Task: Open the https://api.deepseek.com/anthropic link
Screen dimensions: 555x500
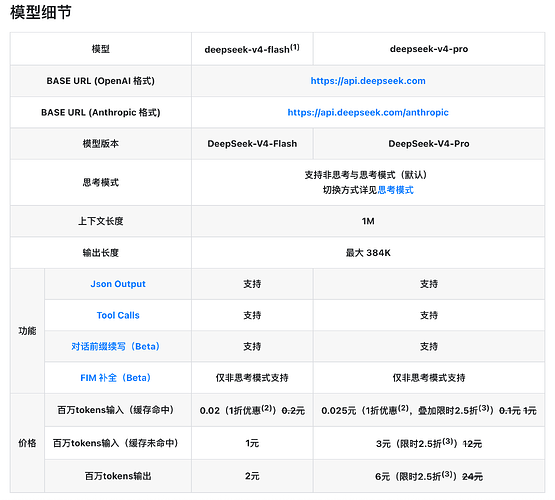Action: click(368, 112)
